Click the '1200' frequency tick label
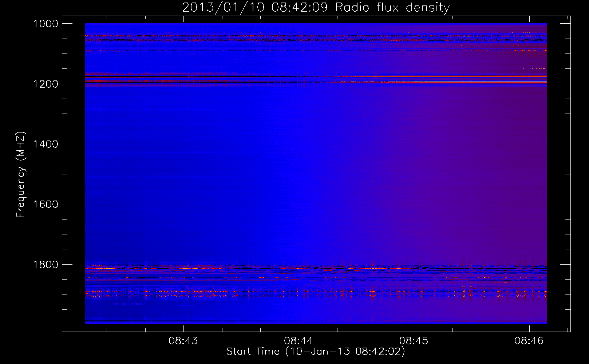The width and height of the screenshot is (589, 364). click(46, 84)
